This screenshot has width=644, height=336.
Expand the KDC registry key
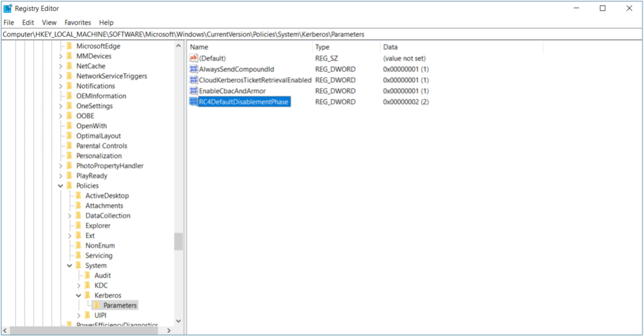pos(79,285)
